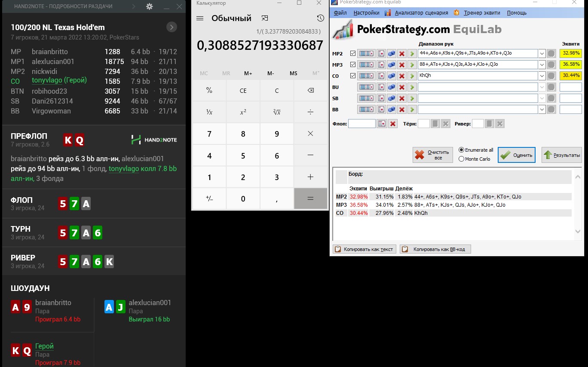588x367 pixels.
Task: Uncheck the MP2 player checkbox
Action: [353, 53]
